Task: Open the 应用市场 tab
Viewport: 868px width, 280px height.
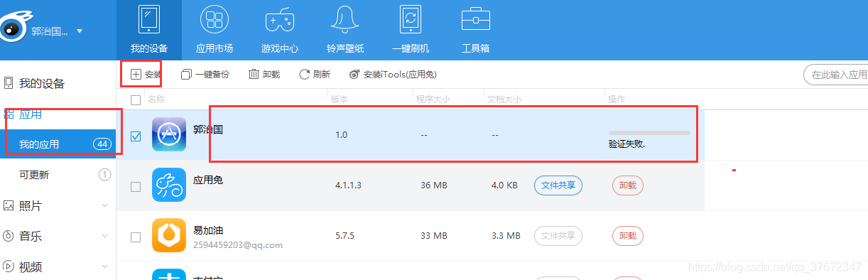Action: [x=215, y=31]
